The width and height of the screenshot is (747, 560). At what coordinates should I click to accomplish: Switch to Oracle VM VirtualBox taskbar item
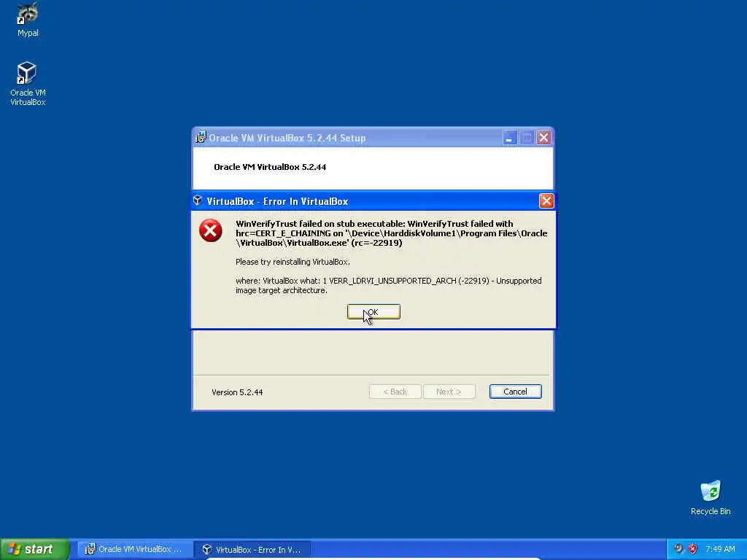[135, 550]
